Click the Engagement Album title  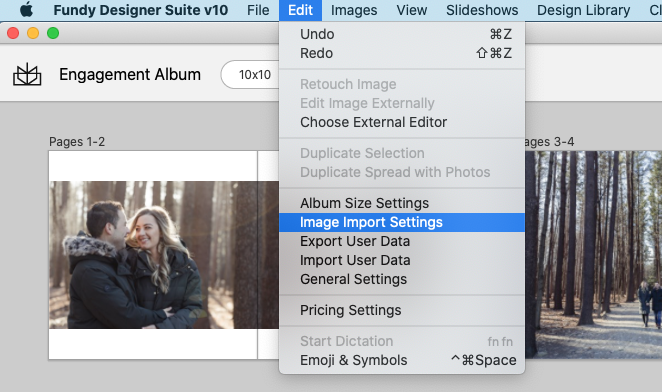point(130,74)
